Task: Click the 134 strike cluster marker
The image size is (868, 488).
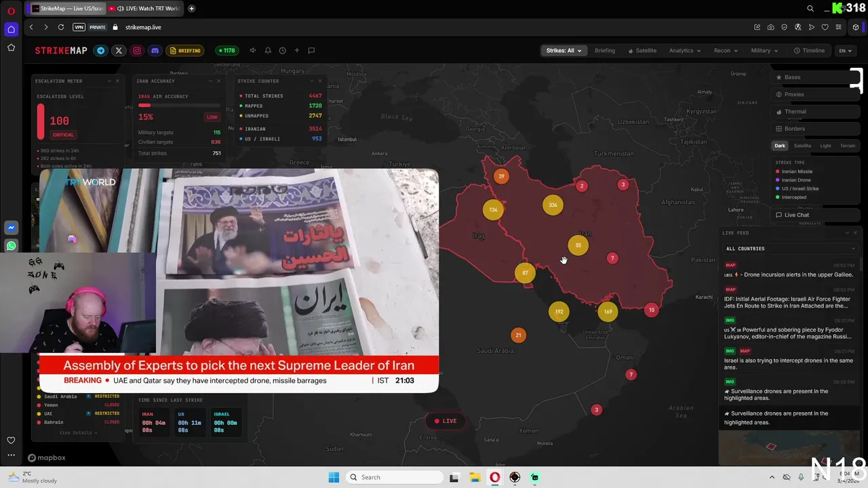Action: [x=493, y=209]
